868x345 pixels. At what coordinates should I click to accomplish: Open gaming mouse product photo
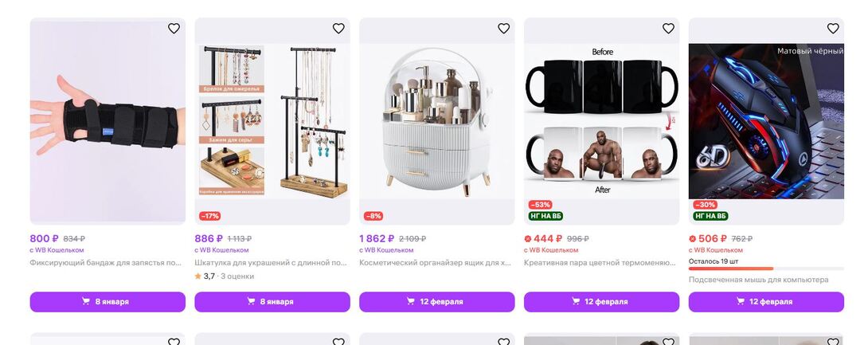(766, 121)
